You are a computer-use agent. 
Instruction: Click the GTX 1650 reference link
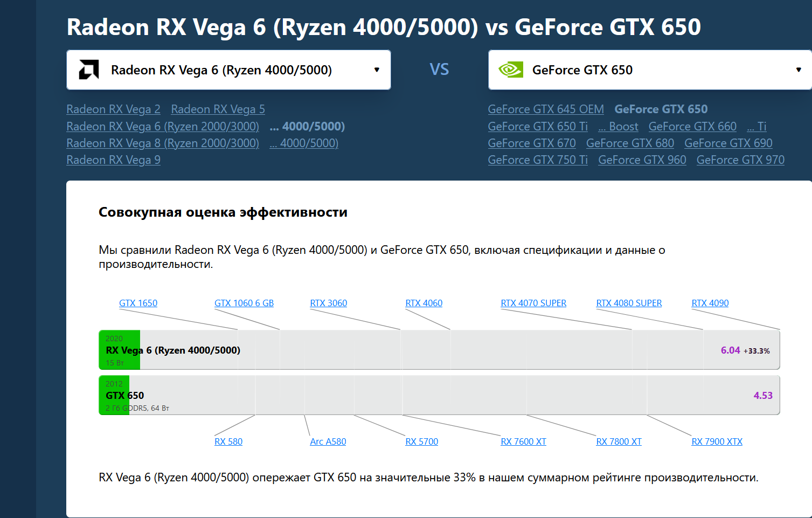tap(138, 303)
